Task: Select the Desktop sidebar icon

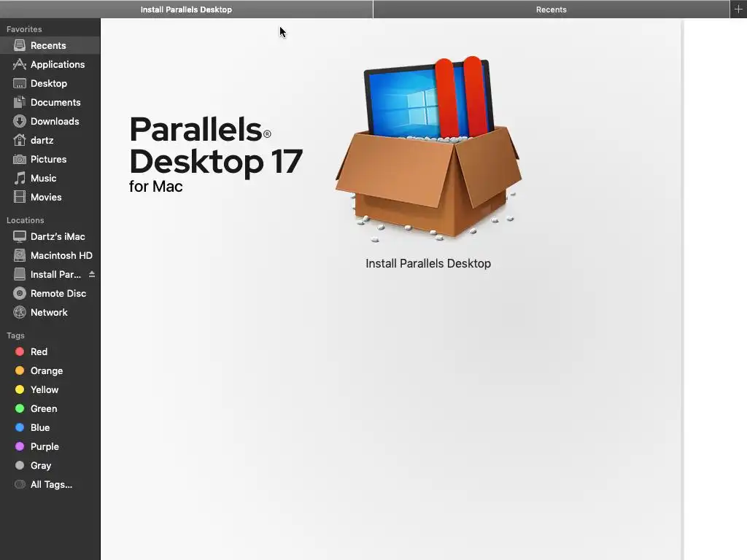Action: (x=20, y=83)
